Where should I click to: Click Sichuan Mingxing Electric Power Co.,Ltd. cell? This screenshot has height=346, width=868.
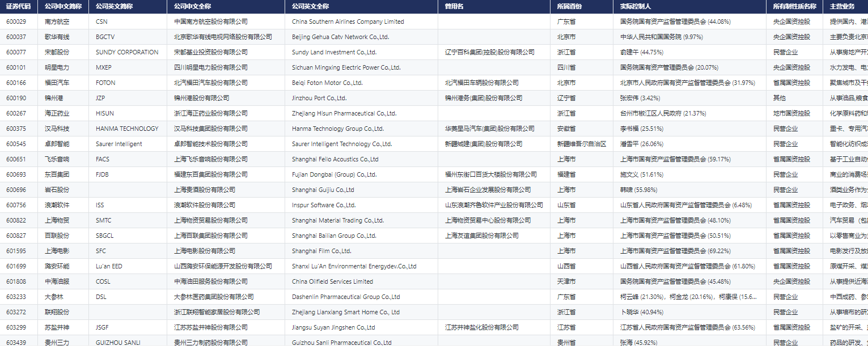click(362, 67)
